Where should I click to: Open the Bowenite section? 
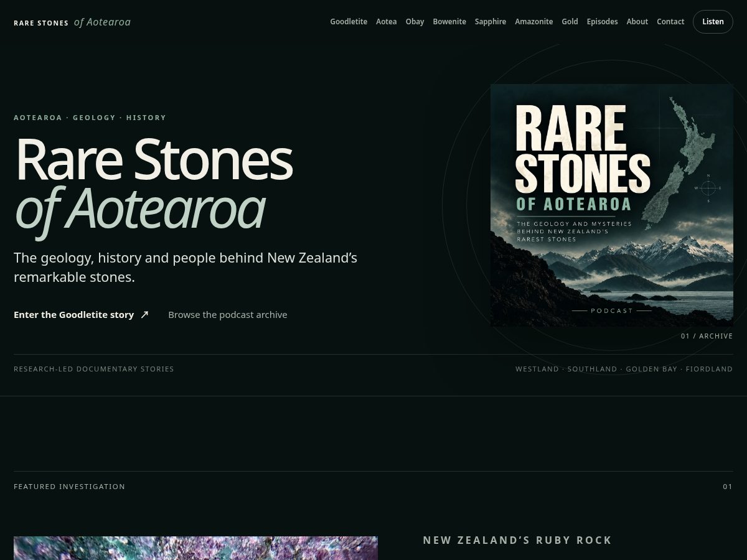coord(449,22)
